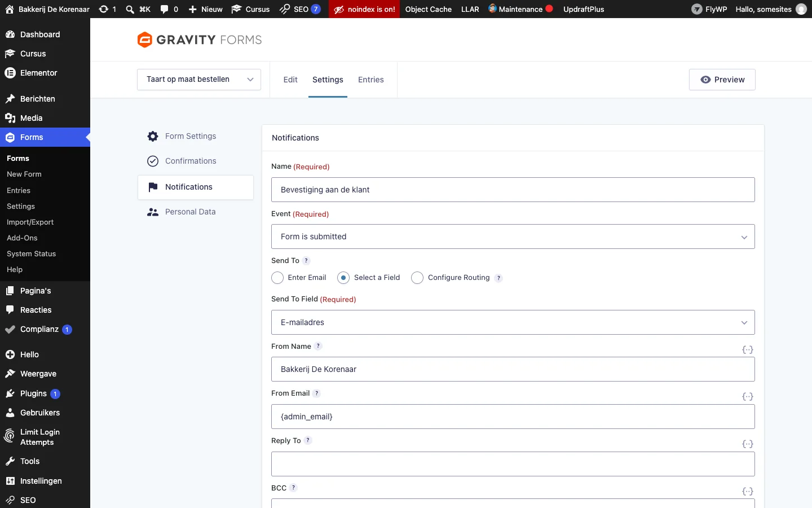Screen dimensions: 812x508
Task: Open merge tags for BCC field
Action: [x=748, y=492]
